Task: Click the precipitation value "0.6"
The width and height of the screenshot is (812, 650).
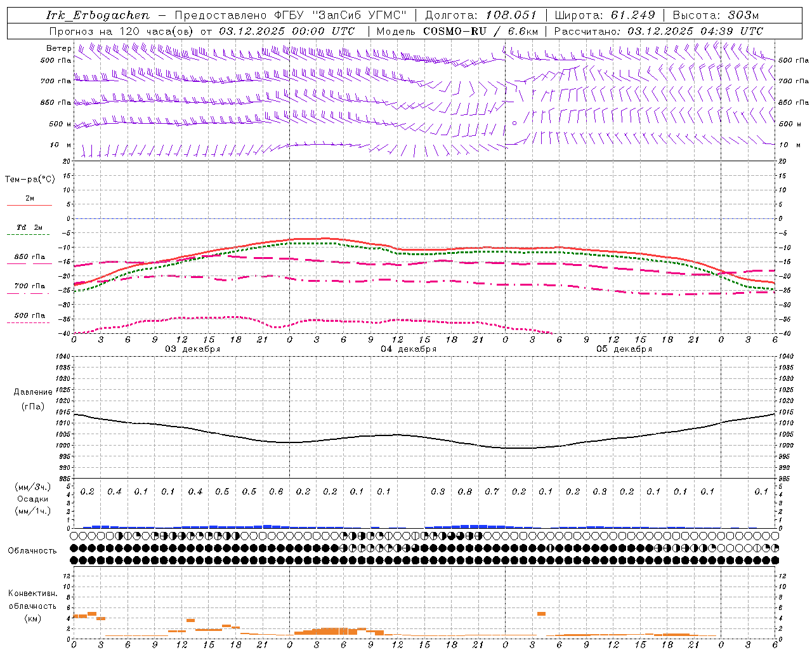Action: tap(276, 492)
